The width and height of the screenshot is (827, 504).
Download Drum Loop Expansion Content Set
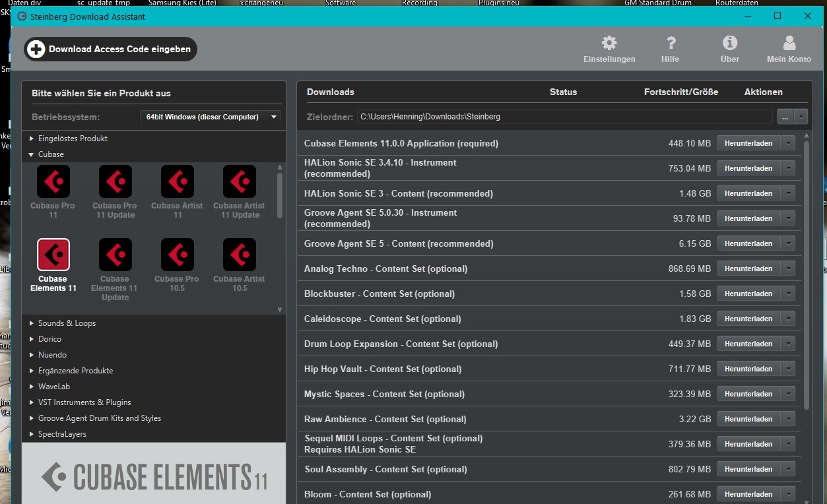[x=748, y=344]
